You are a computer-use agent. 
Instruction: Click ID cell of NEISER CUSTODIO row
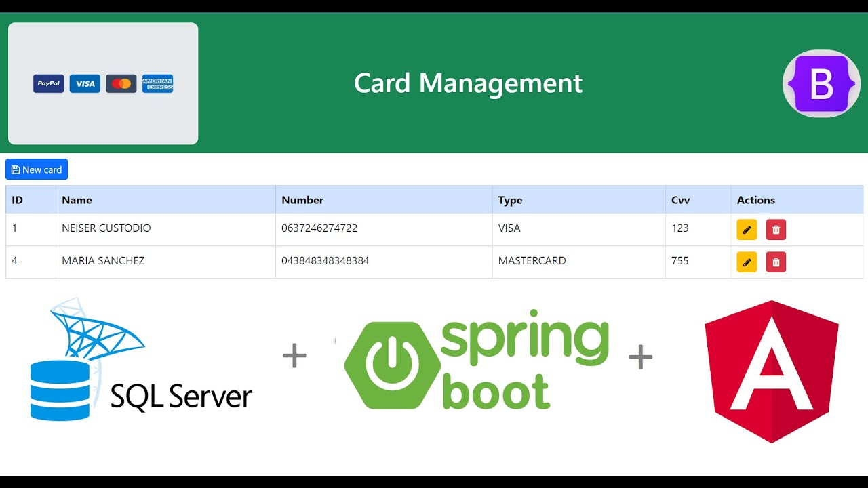point(31,230)
